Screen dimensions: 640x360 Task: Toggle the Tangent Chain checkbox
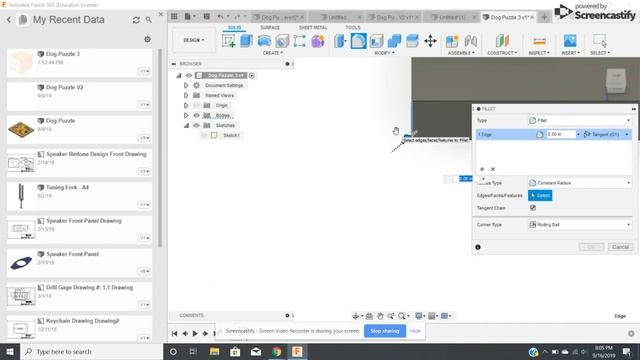(x=533, y=208)
